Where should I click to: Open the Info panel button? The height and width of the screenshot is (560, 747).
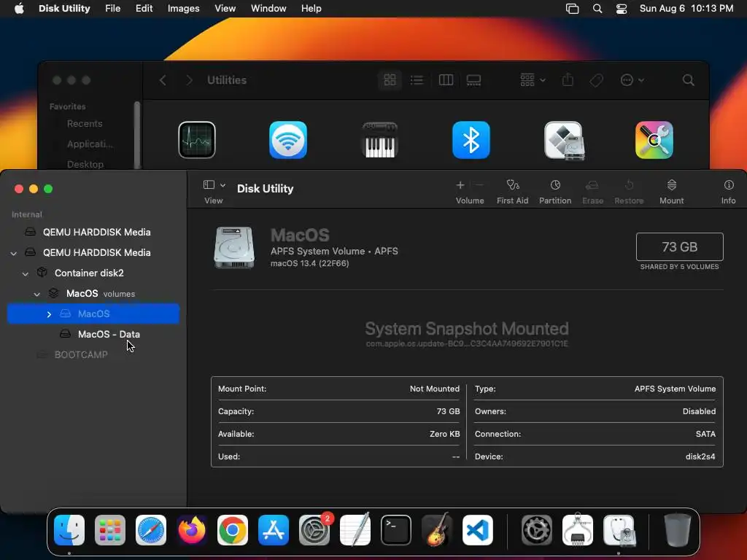coord(728,192)
